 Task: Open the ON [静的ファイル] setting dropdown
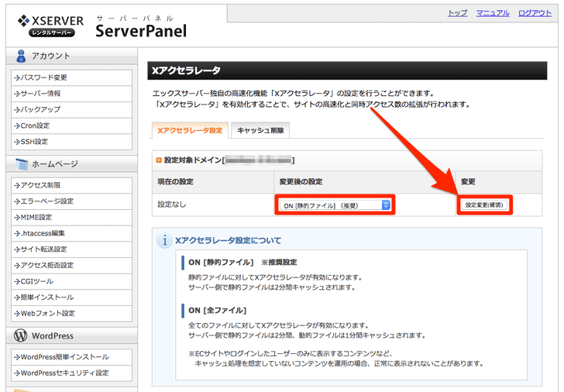point(335,205)
